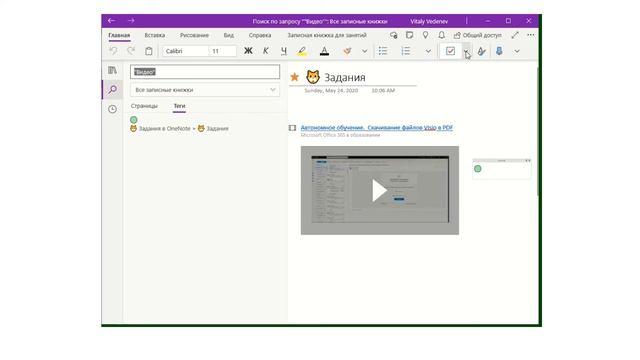Go forward with the right arrow
640x360 pixels.
pos(131,21)
